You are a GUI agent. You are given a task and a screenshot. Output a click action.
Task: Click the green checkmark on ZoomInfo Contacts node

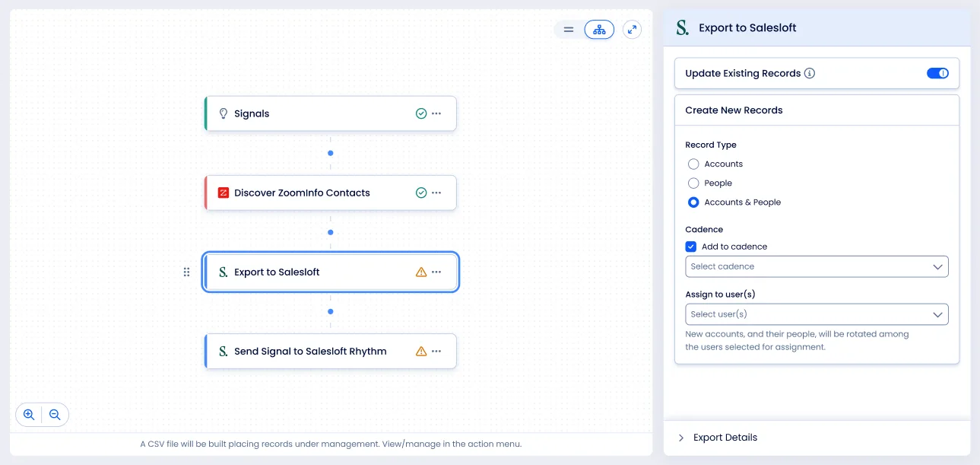421,193
